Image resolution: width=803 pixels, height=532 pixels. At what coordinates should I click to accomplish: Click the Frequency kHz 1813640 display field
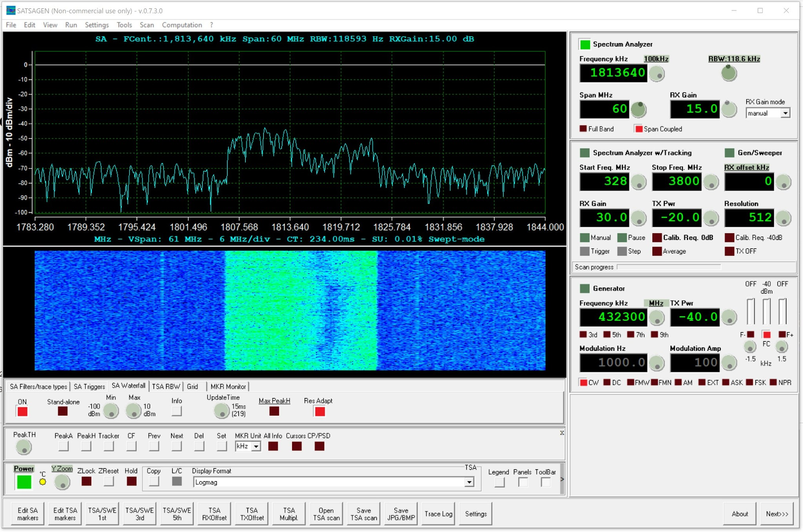coord(613,73)
